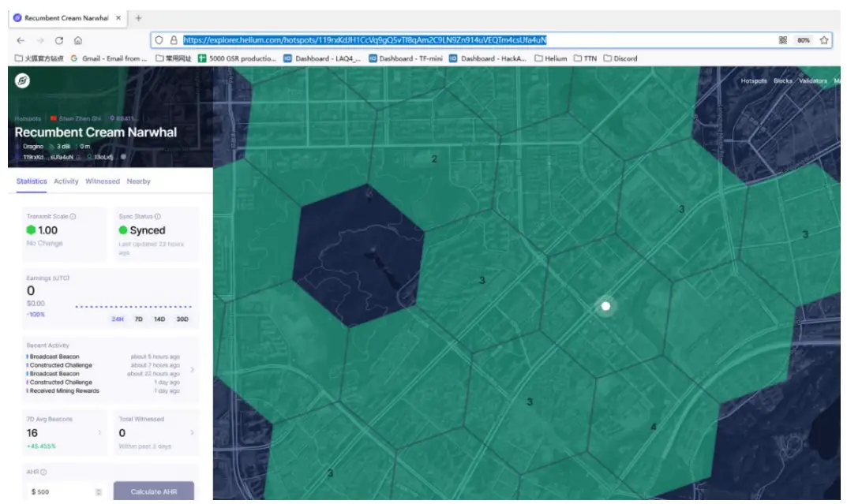847x504 pixels.
Task: Go to browser home page icon
Action: click(x=78, y=40)
